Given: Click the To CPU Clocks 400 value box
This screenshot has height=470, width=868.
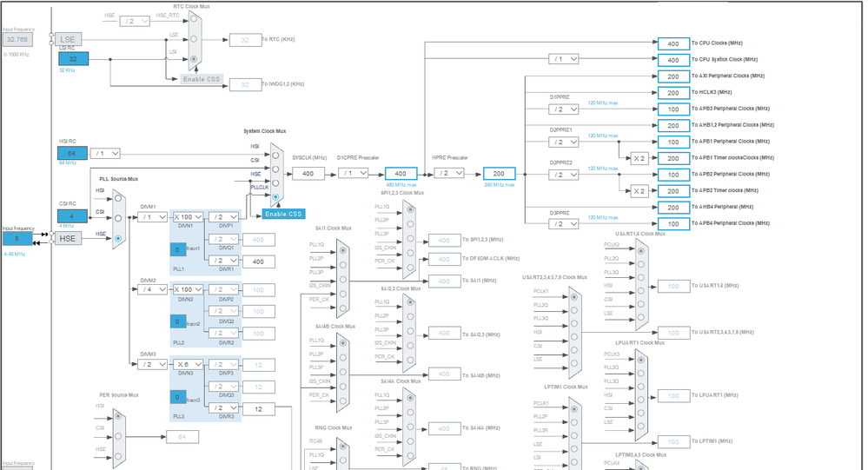Looking at the screenshot, I should click(673, 43).
